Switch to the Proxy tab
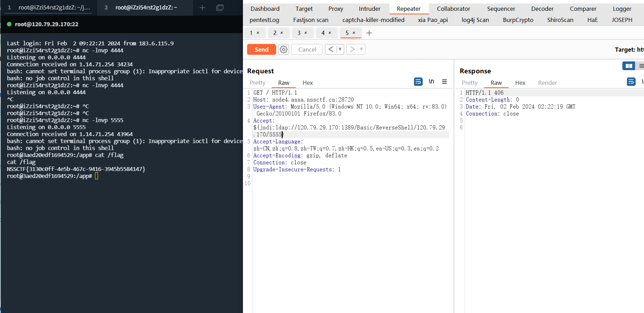 click(336, 9)
